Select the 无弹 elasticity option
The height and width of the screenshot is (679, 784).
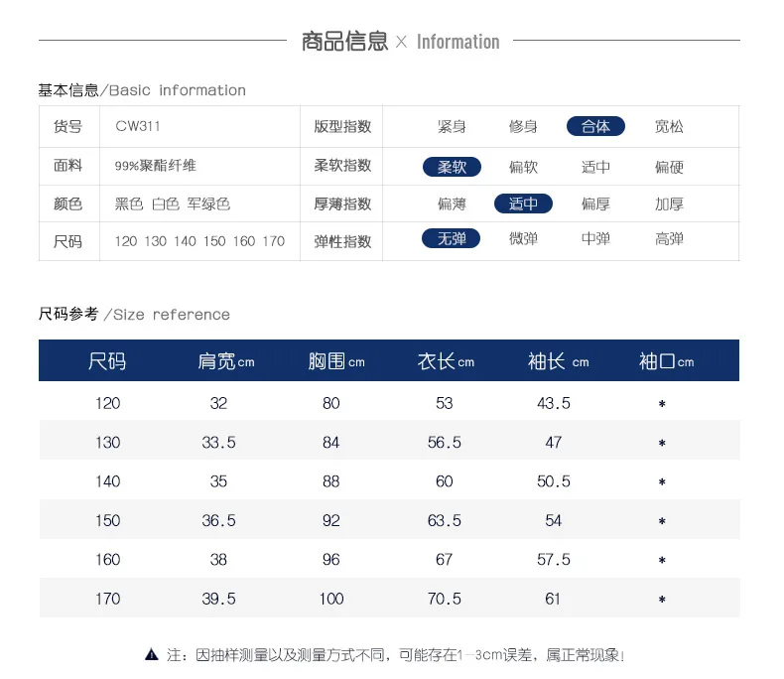[451, 238]
